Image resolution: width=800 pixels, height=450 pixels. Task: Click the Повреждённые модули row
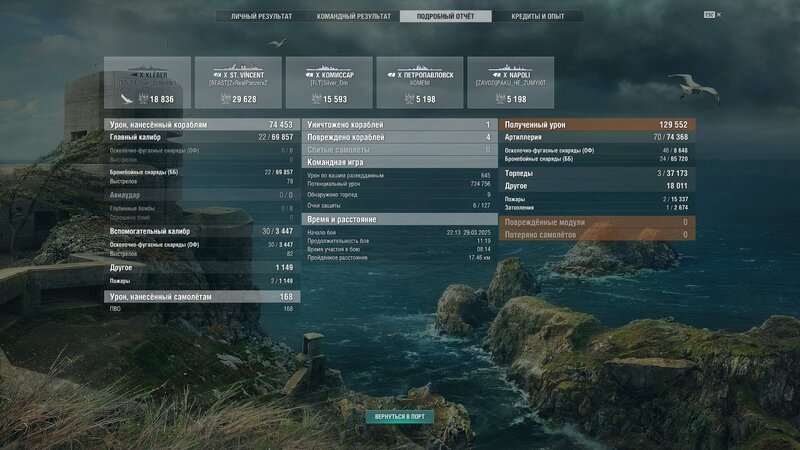click(x=597, y=222)
